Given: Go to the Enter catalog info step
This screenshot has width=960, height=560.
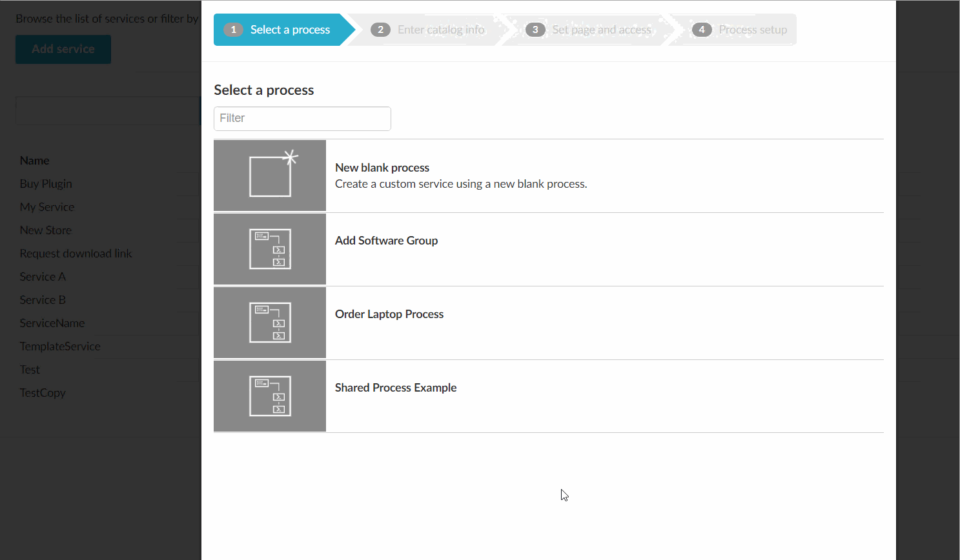Looking at the screenshot, I should (x=440, y=30).
